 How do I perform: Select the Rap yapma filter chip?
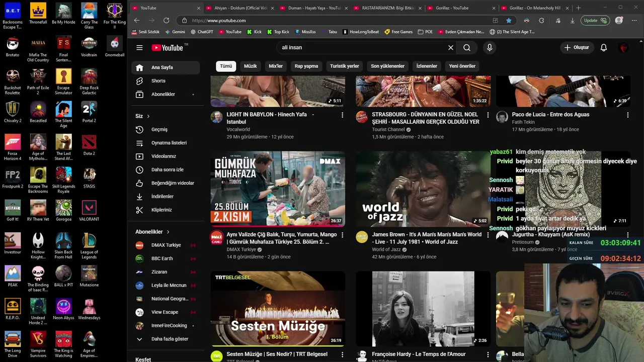306,66
